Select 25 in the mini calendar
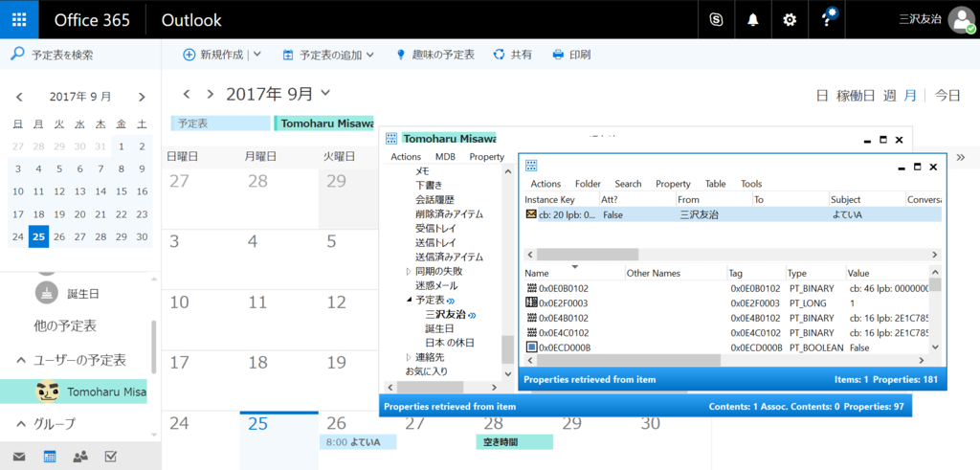980x470 pixels. (x=38, y=236)
